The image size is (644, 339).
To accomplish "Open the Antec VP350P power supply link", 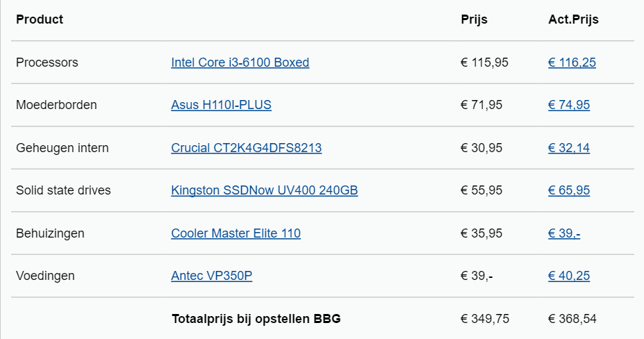I will coord(211,276).
